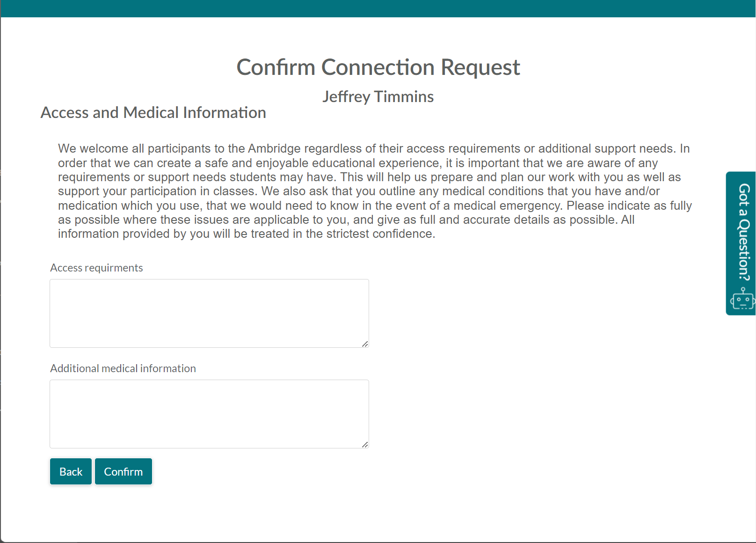Click the Access requirments field label
Image resolution: width=756 pixels, height=543 pixels.
(x=96, y=268)
